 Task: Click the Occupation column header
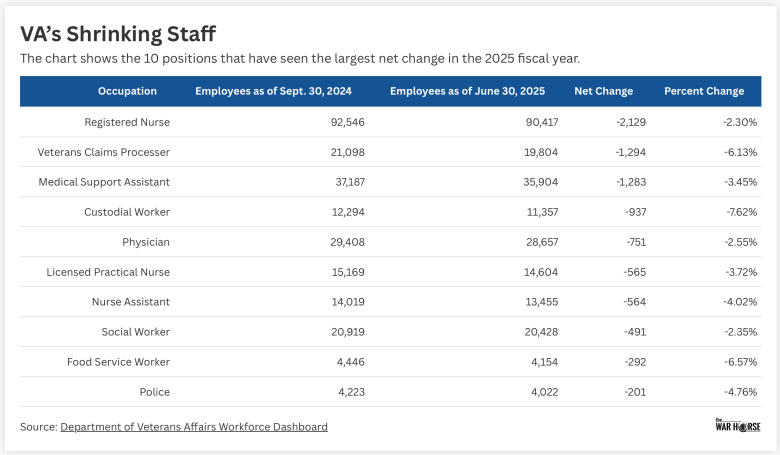click(x=127, y=91)
